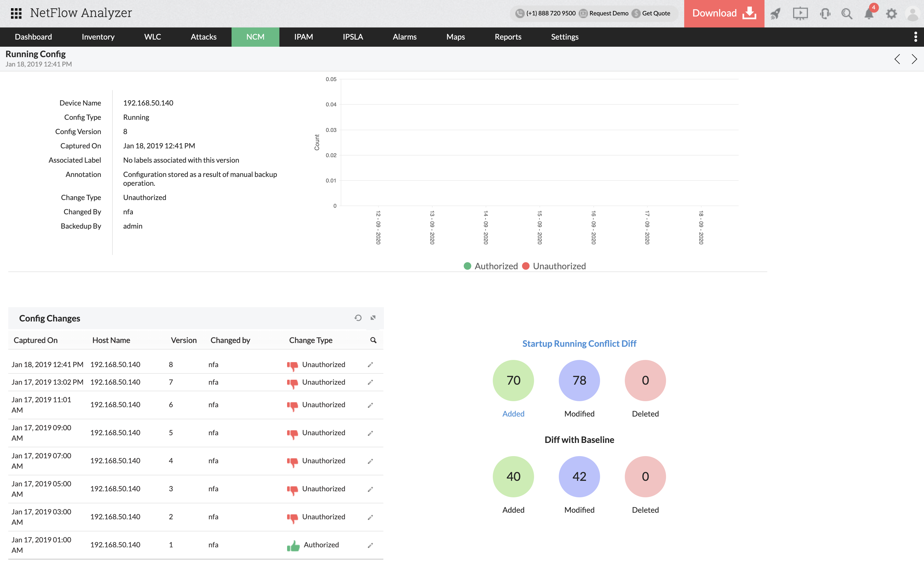
Task: Refresh the Config Changes widget
Action: 358,318
